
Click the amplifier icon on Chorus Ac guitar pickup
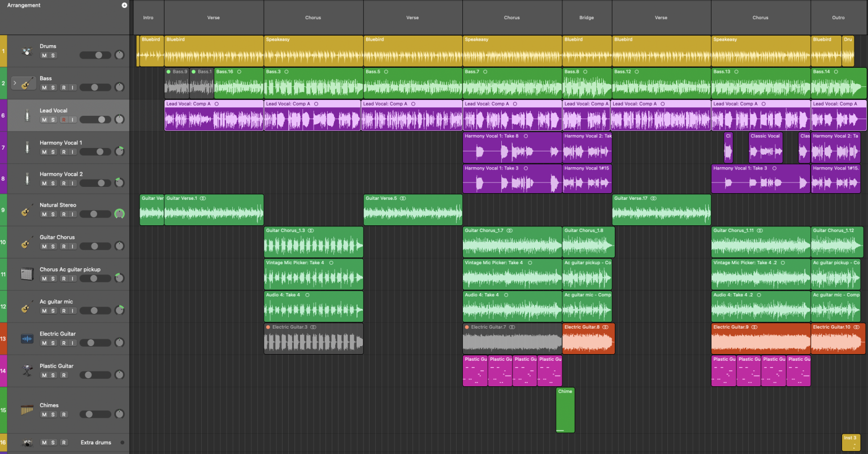coord(26,274)
